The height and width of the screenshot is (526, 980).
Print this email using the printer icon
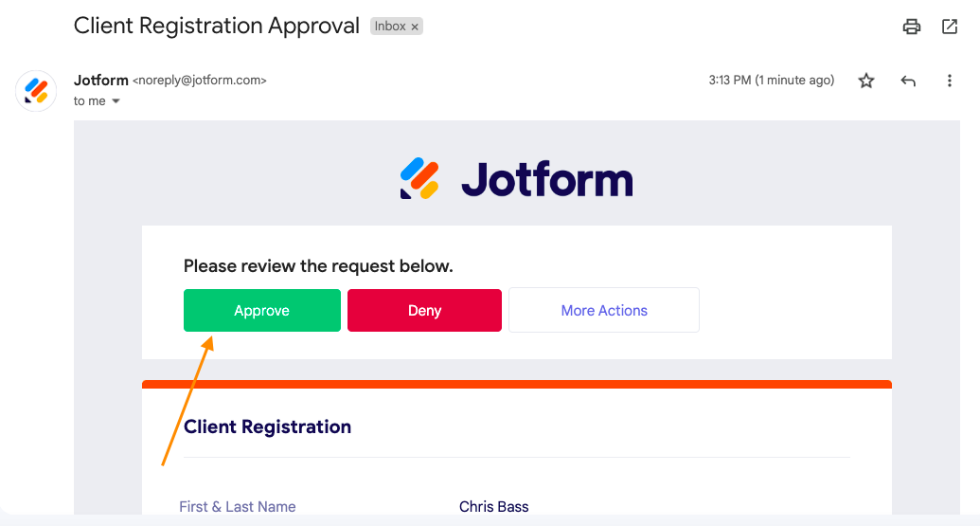point(912,27)
